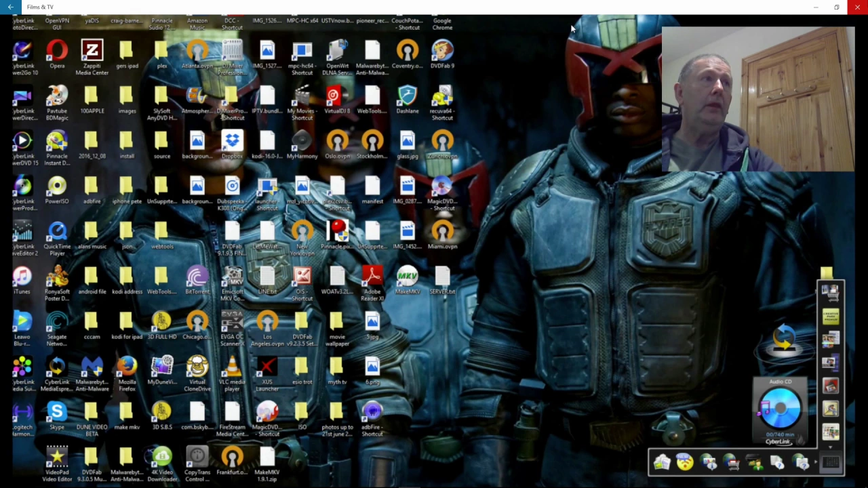
Task: Launch PowerISO
Action: pyautogui.click(x=57, y=190)
